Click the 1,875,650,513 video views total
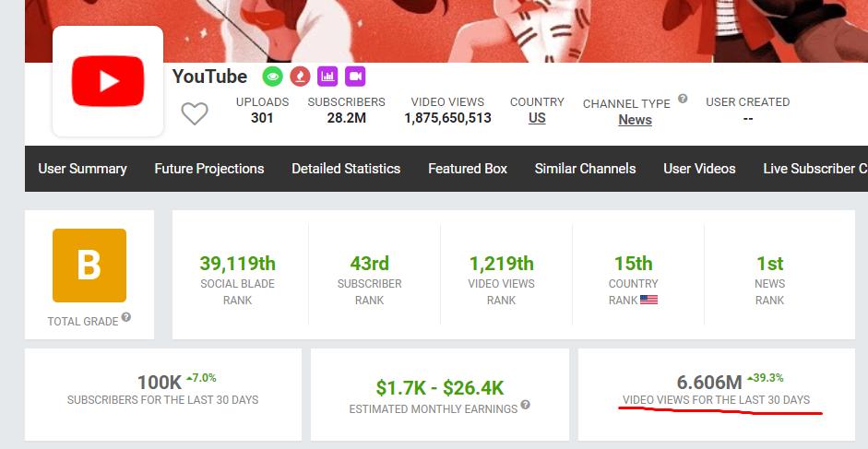This screenshot has height=449, width=868. tap(448, 118)
